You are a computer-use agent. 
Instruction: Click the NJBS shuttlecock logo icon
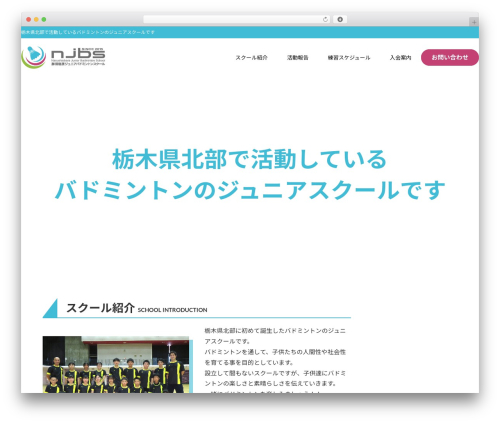pyautogui.click(x=34, y=57)
